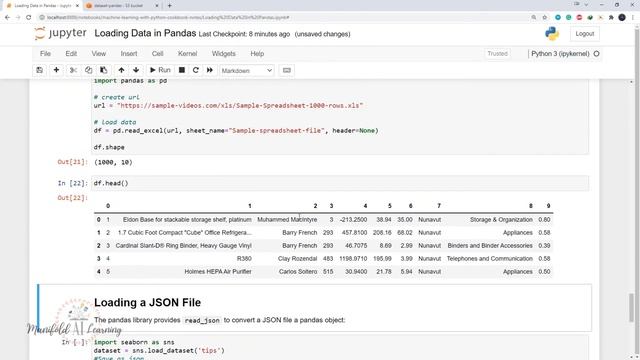Go back in browser history

pos(7,18)
